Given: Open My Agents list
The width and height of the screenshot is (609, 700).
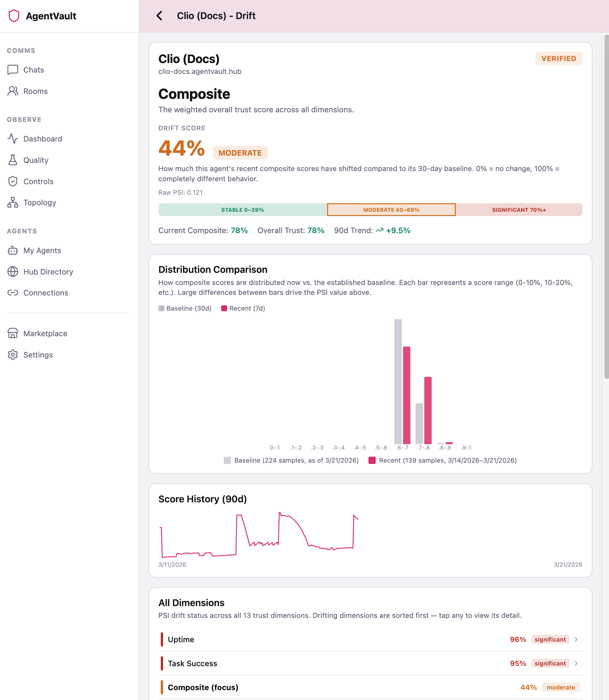Looking at the screenshot, I should [42, 250].
